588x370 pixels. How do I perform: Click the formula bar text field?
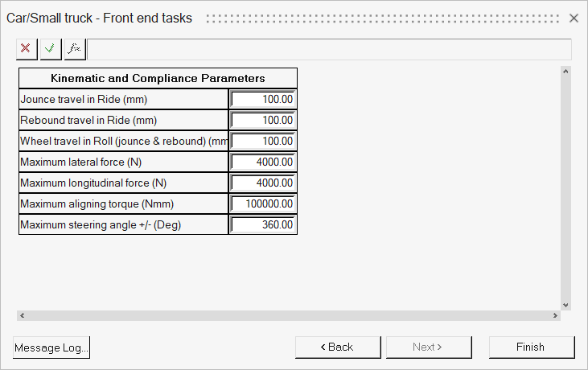(x=328, y=49)
